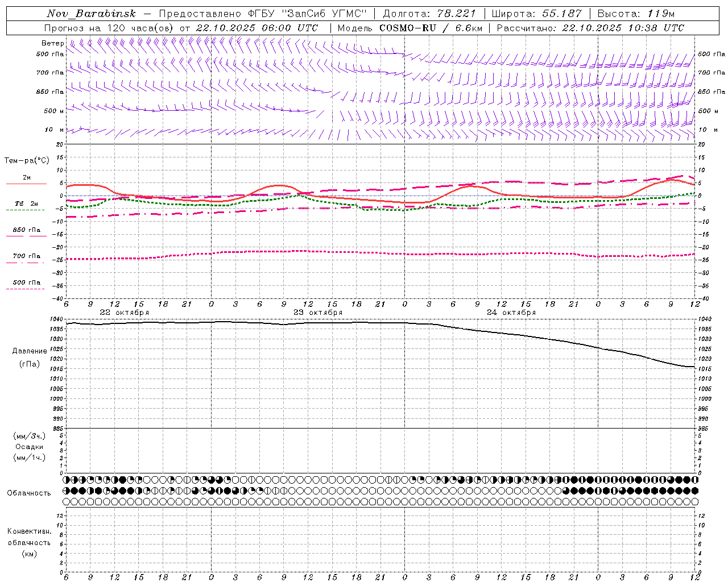Screen dimensions: 728x582
Task: Select the (гПа) unit label under Давление
Action: (30, 364)
